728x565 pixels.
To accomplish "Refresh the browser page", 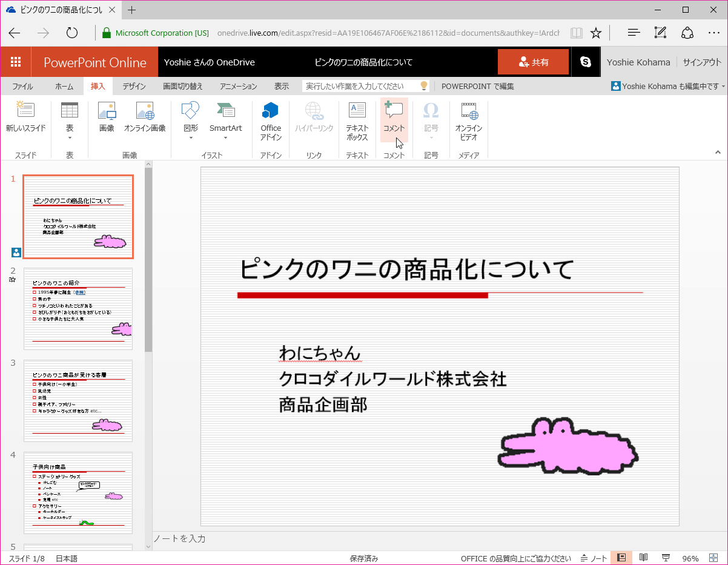I will pyautogui.click(x=72, y=33).
